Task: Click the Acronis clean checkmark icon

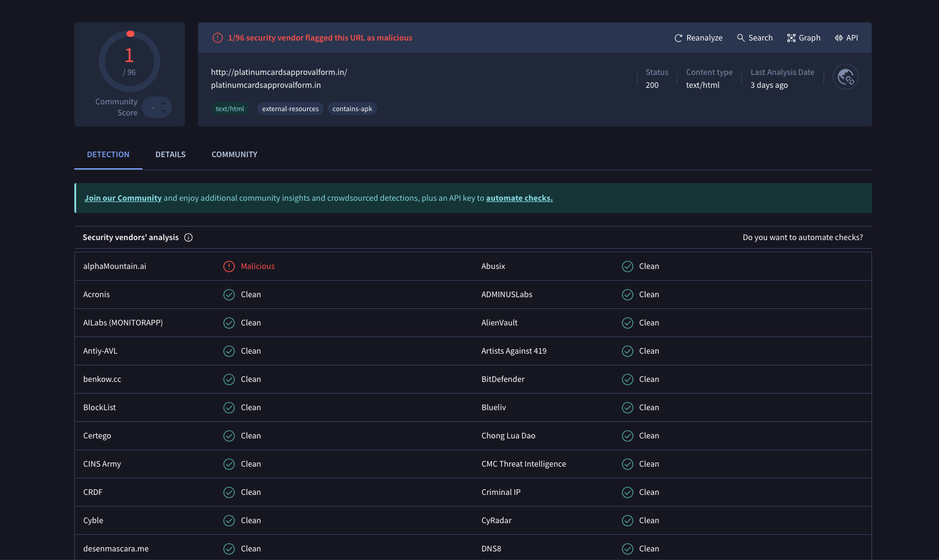Action: pyautogui.click(x=229, y=295)
